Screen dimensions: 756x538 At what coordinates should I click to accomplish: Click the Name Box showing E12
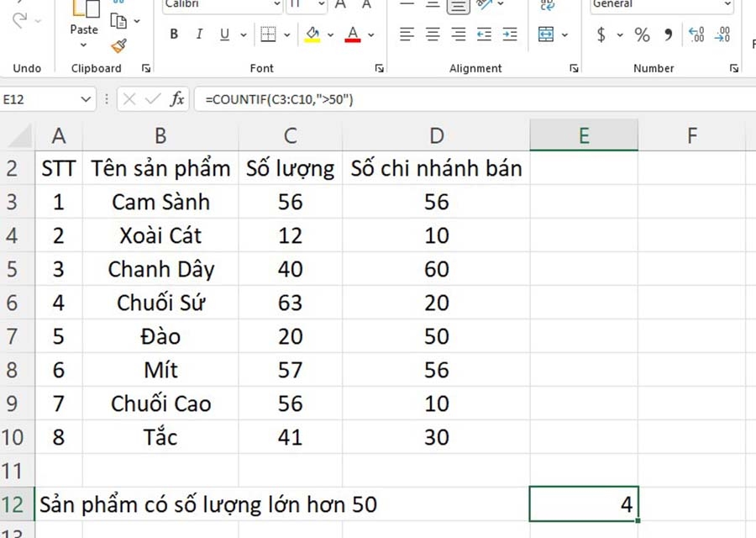coord(39,99)
